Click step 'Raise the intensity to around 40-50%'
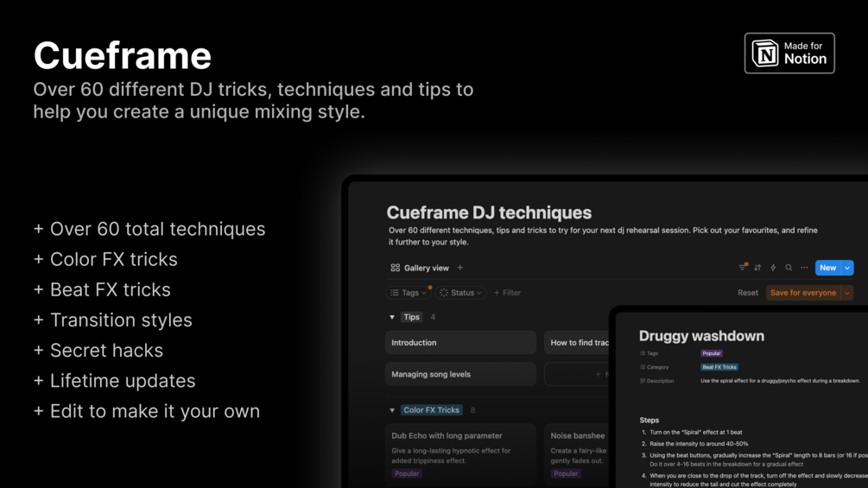Image resolution: width=868 pixels, height=488 pixels. pos(699,444)
